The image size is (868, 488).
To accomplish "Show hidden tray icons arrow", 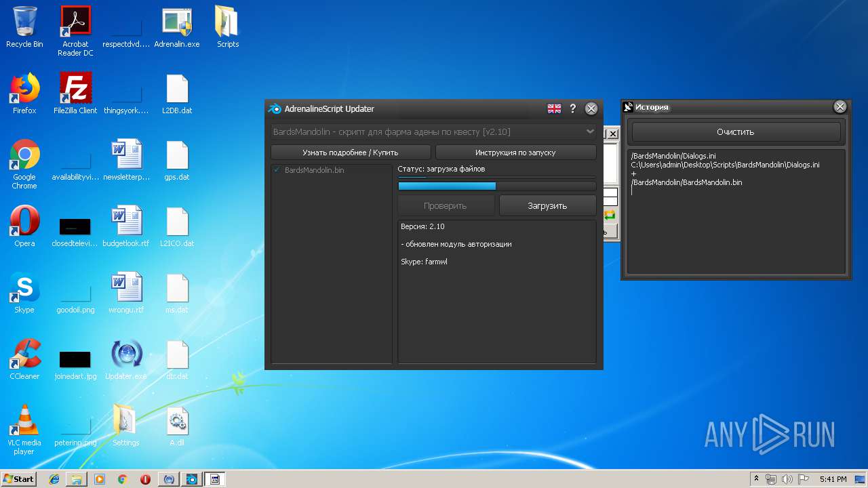I will 756,479.
